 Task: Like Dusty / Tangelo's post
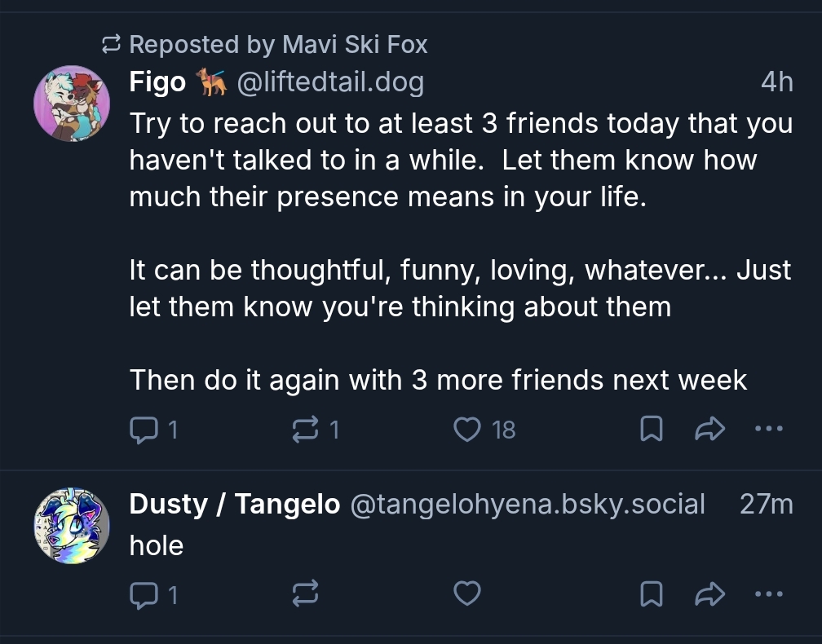click(x=467, y=595)
